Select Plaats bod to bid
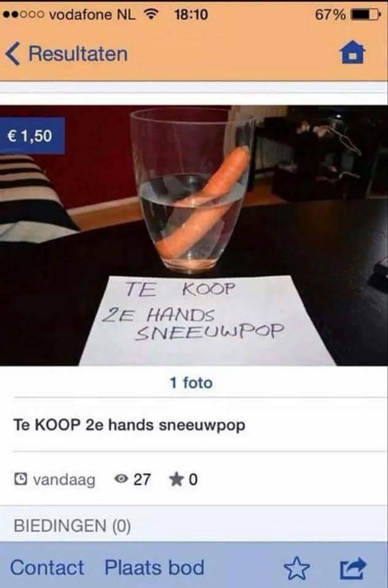 pyautogui.click(x=154, y=568)
